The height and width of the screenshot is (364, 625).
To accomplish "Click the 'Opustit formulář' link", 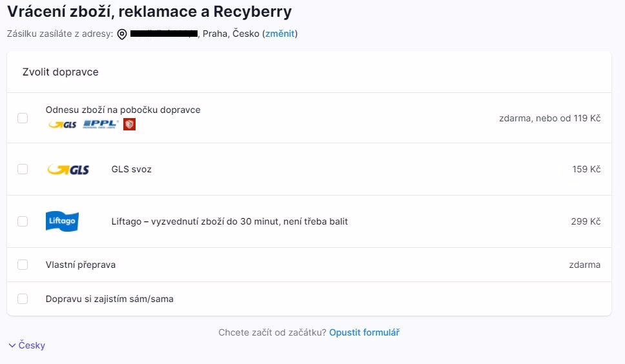I will click(x=364, y=332).
